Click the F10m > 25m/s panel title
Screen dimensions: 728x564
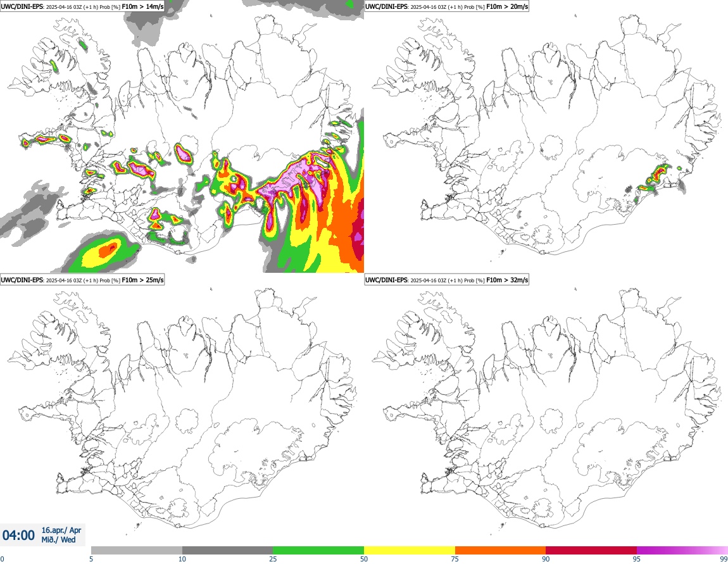pos(82,280)
